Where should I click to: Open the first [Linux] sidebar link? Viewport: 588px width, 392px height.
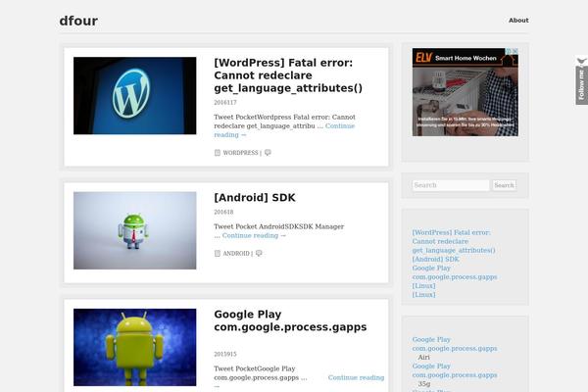tap(423, 286)
